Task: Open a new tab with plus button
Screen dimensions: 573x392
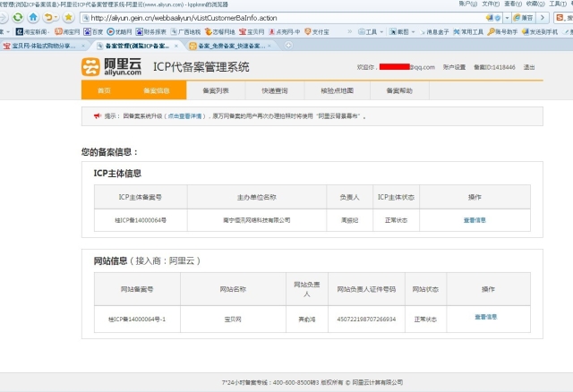Action: 288,46
